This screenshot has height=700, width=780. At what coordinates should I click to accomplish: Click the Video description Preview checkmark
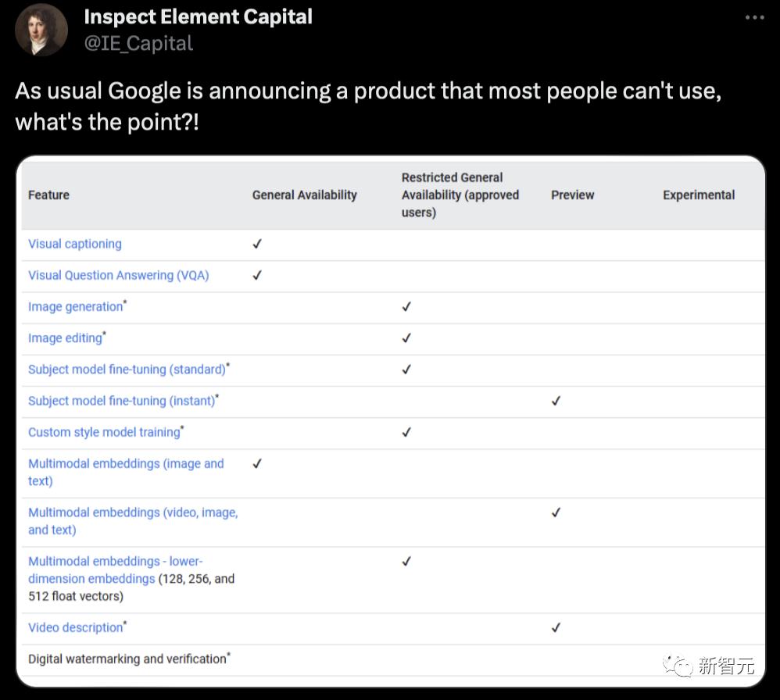click(x=556, y=627)
